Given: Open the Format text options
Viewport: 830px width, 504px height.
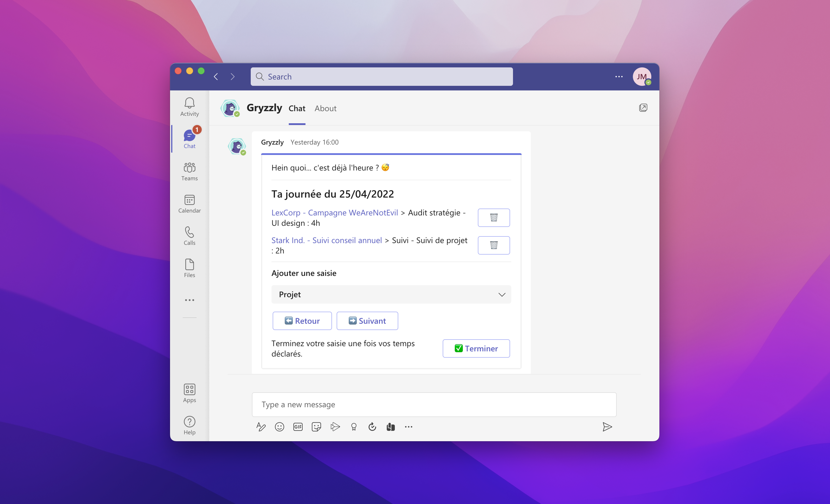Looking at the screenshot, I should click(261, 427).
